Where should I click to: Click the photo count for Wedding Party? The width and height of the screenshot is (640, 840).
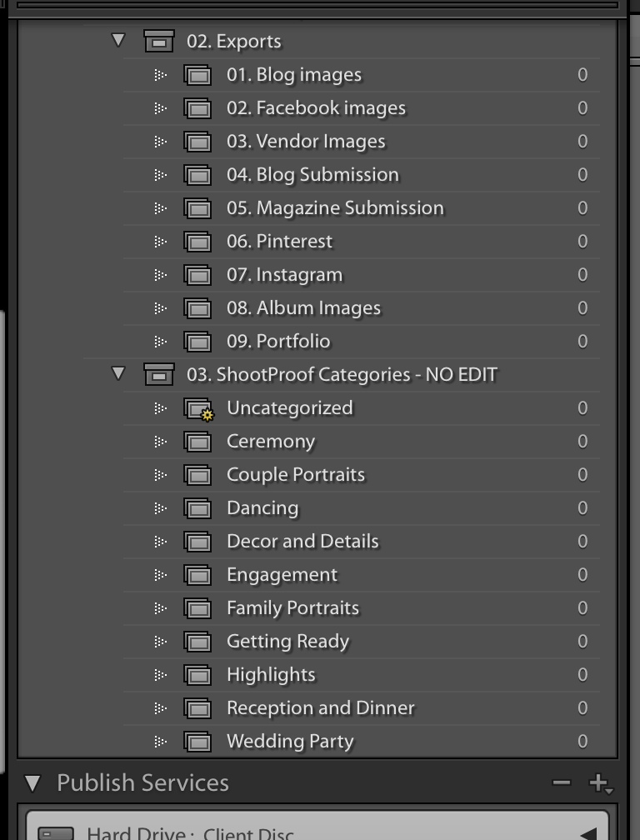click(x=582, y=742)
